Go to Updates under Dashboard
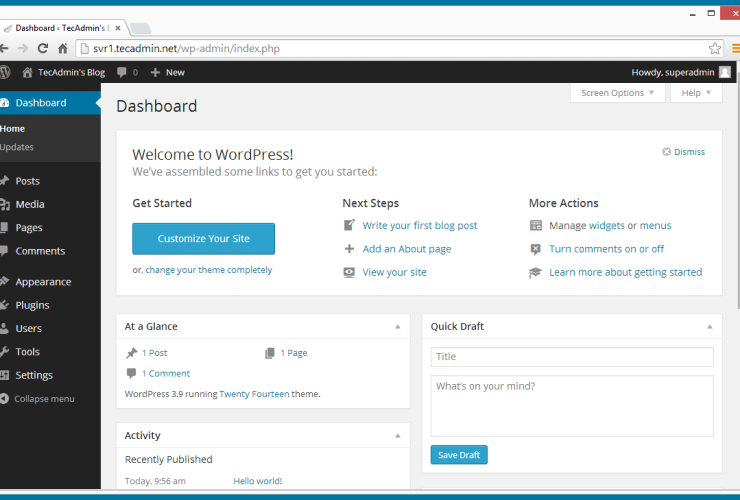The width and height of the screenshot is (740, 500). pyautogui.click(x=17, y=147)
